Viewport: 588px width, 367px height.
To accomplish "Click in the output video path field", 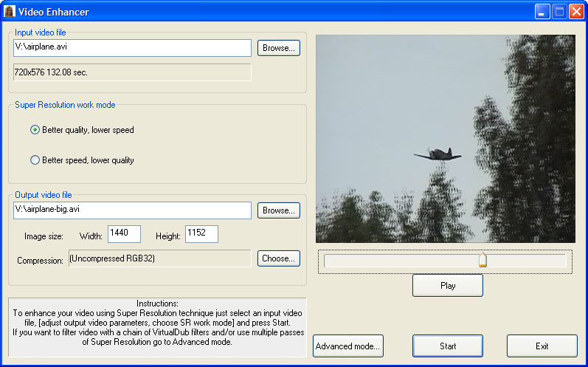I will (132, 210).
